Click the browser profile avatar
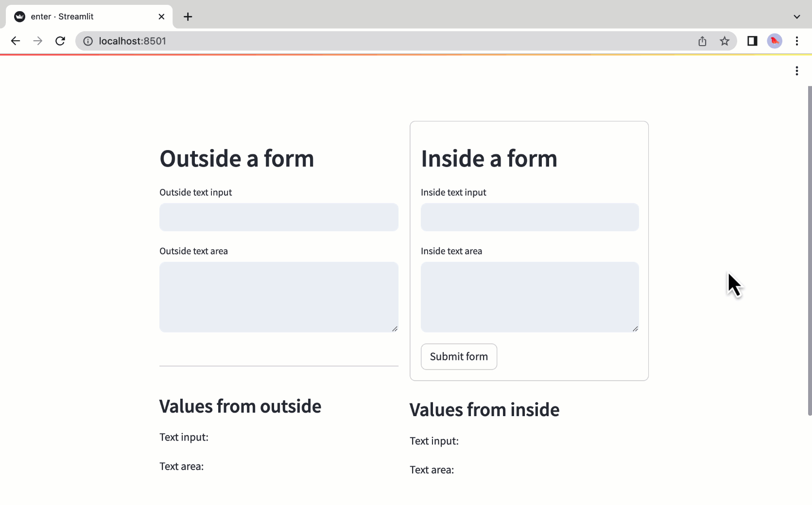The image size is (812, 505). [775, 41]
